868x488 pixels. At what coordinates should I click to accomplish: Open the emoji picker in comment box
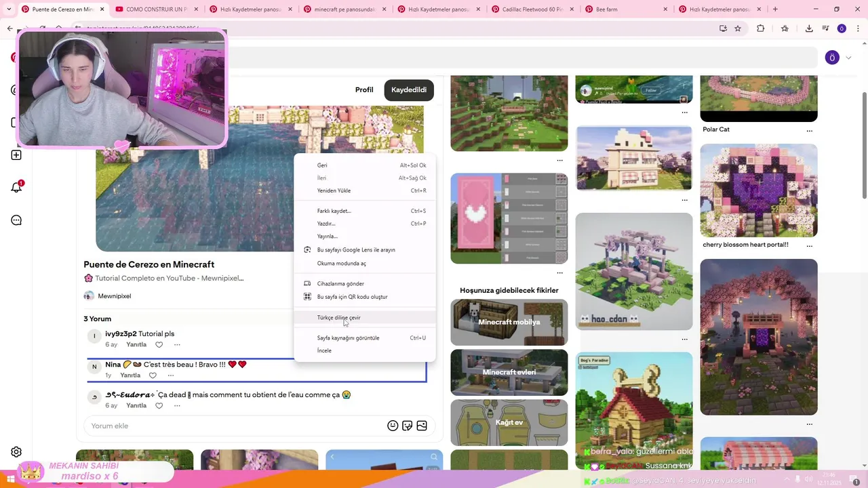pyautogui.click(x=393, y=426)
